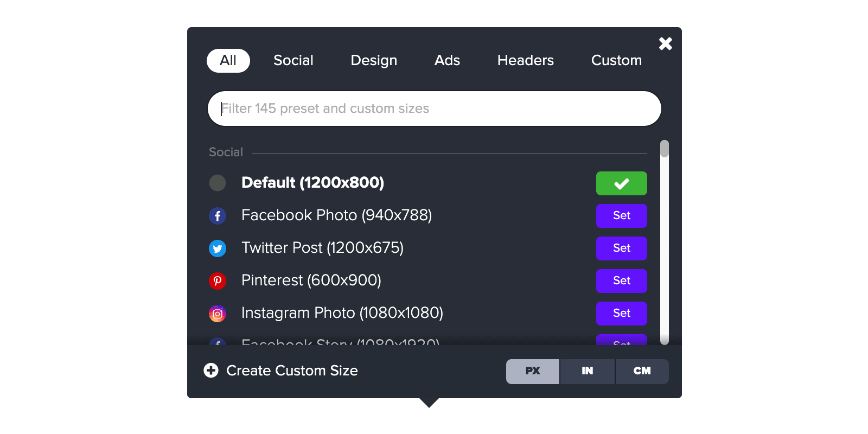Close the size preset dialog

point(665,43)
